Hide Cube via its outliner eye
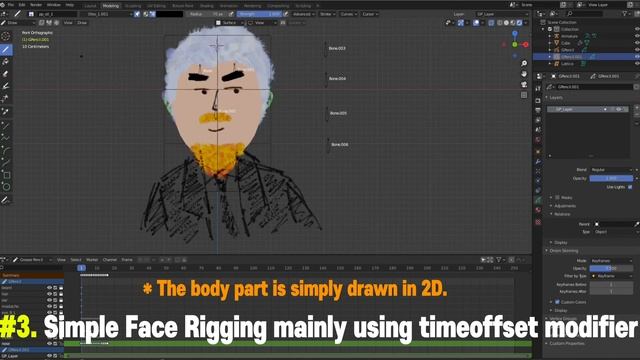This screenshot has height=360, width=640. click(637, 43)
